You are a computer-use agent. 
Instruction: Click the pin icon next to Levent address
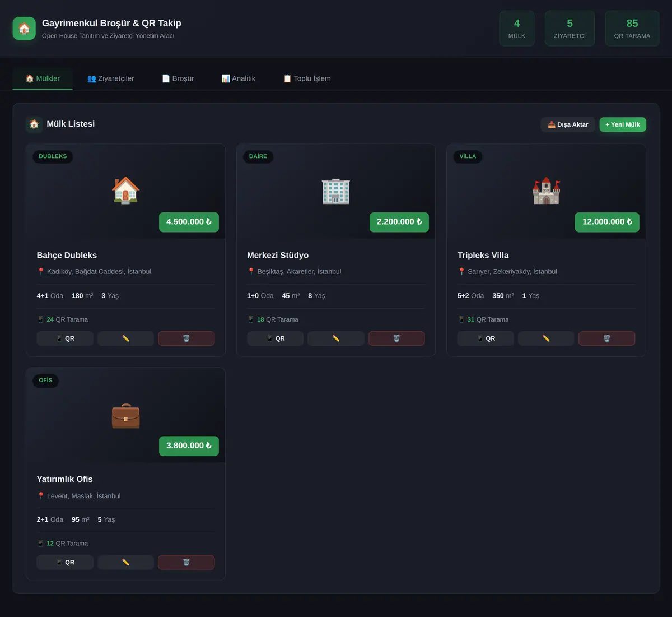[x=41, y=496]
